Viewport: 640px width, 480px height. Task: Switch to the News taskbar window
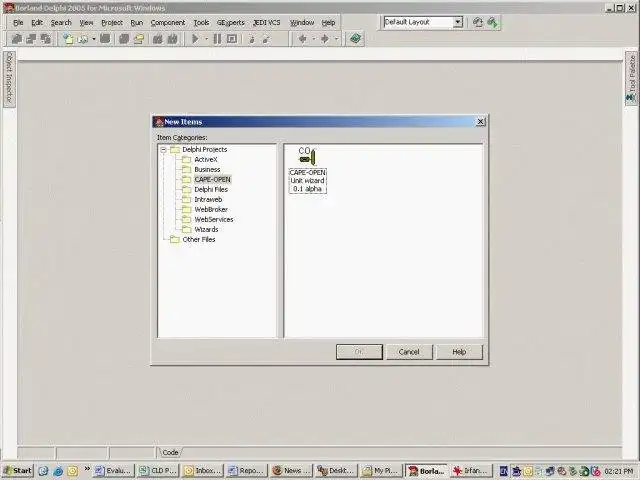[x=291, y=471]
